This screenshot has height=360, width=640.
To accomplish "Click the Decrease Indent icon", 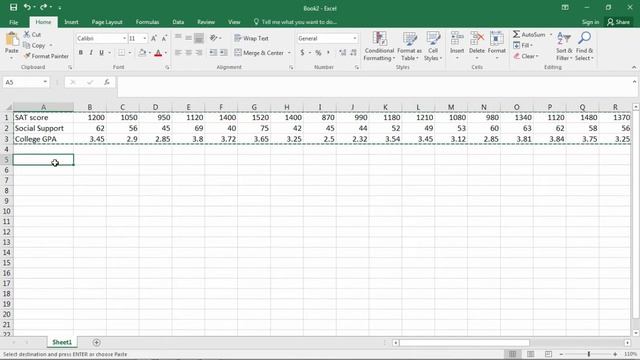I will [x=213, y=53].
